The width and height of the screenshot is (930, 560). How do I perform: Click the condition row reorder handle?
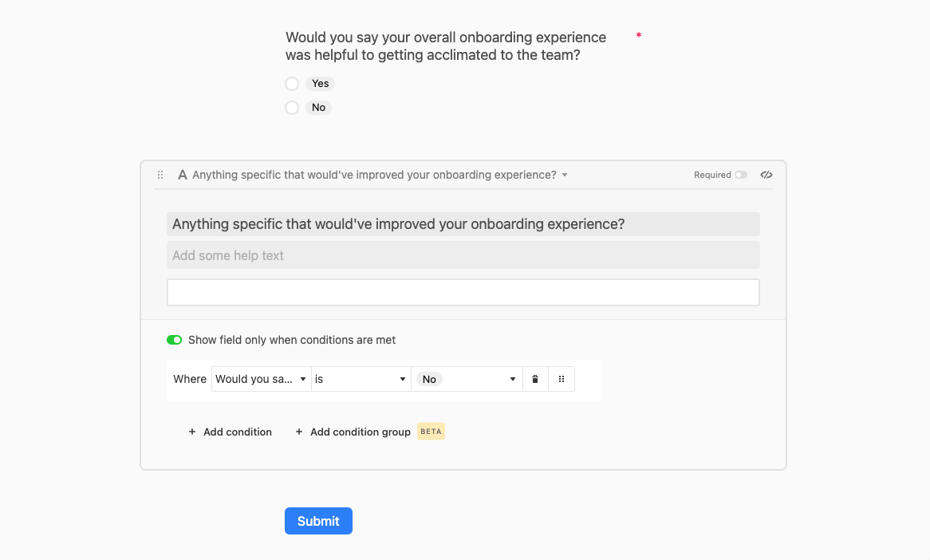pyautogui.click(x=562, y=380)
